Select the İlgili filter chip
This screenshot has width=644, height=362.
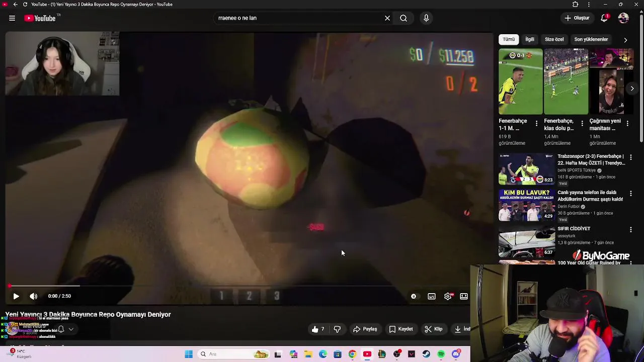pos(530,39)
